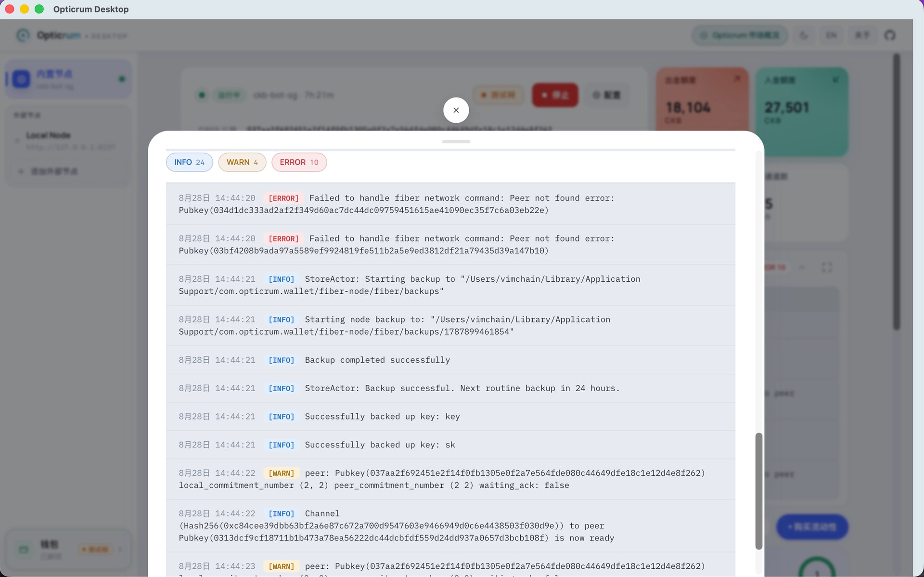Click the Opticrum logo icon

(x=23, y=35)
